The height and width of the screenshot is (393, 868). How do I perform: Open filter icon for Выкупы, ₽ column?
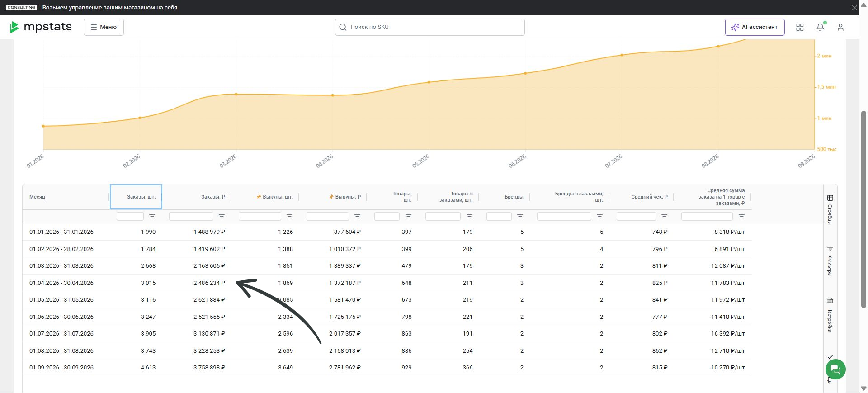(357, 217)
